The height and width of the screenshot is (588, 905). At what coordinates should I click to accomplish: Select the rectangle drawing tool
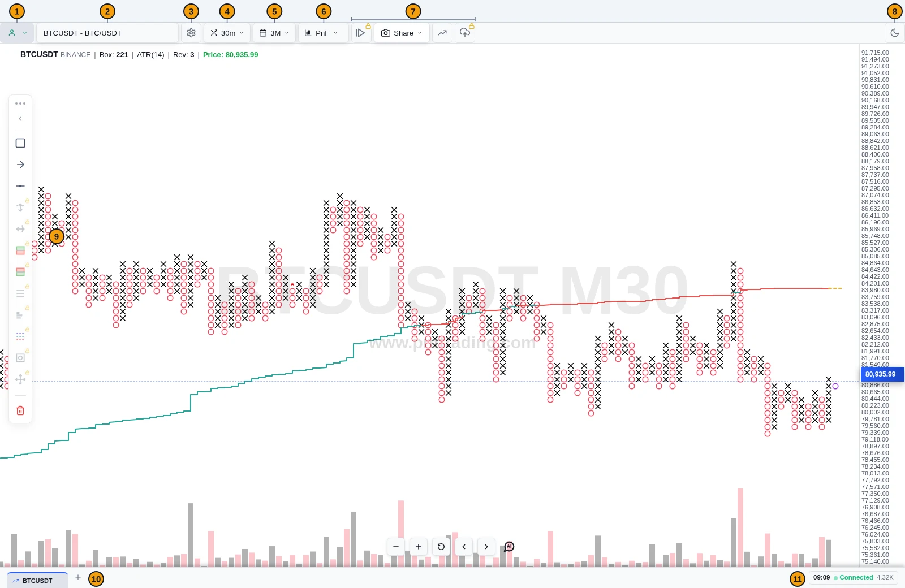click(x=20, y=143)
